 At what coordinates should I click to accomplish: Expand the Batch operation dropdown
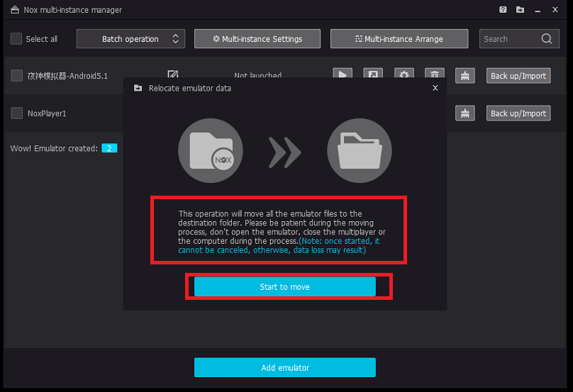(130, 39)
